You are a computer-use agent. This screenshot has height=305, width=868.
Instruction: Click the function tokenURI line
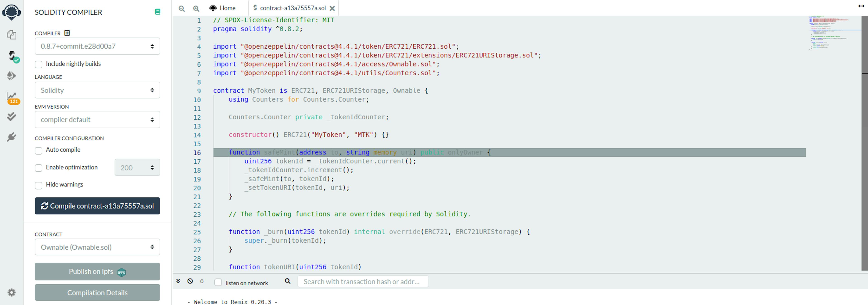[295, 267]
